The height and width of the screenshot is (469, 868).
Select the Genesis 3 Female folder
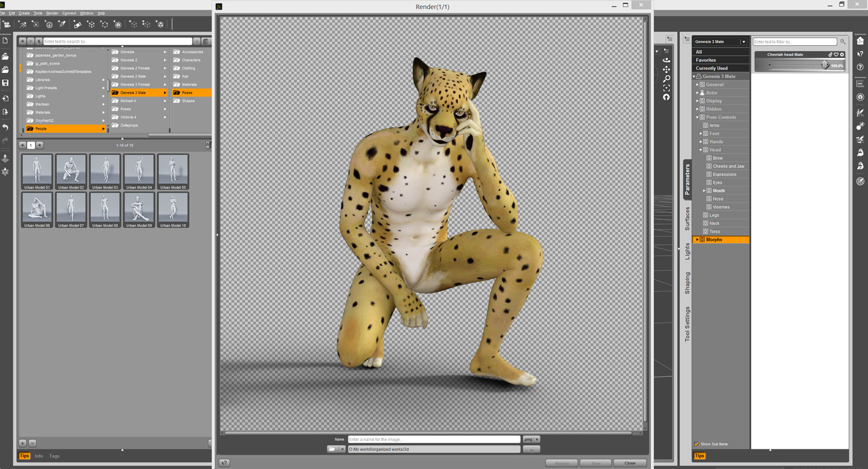[139, 84]
